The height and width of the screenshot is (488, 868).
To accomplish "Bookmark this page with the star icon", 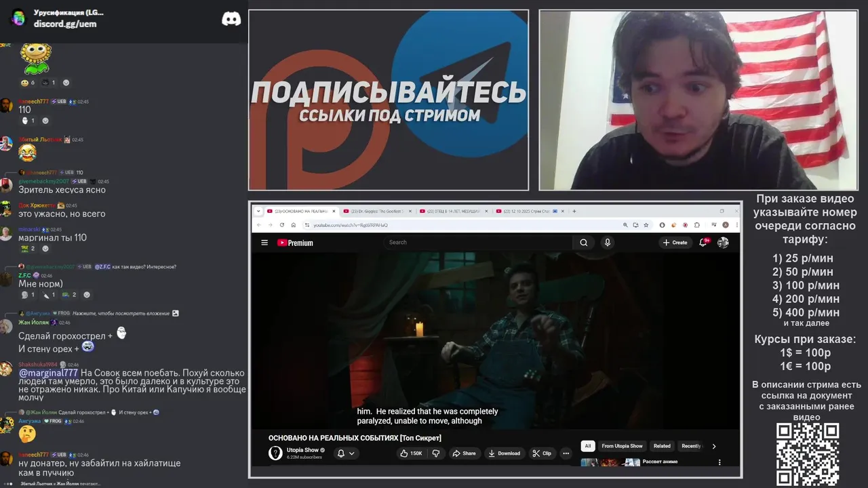I will 645,225.
